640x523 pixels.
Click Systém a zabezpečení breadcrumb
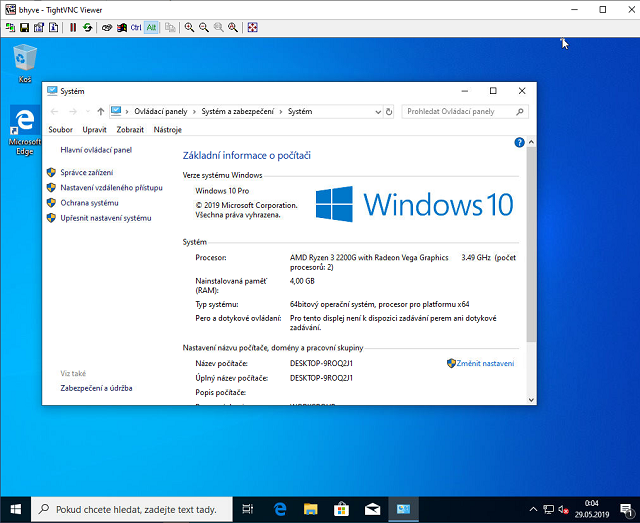[x=238, y=111]
